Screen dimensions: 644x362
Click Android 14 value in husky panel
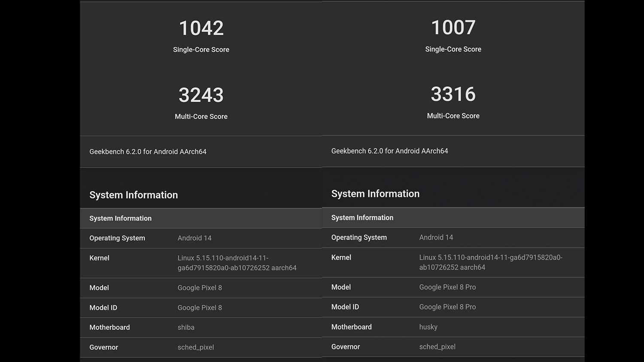436,238
